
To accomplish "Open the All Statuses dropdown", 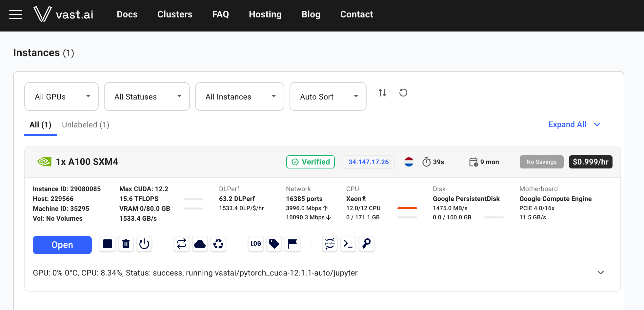I will point(147,97).
